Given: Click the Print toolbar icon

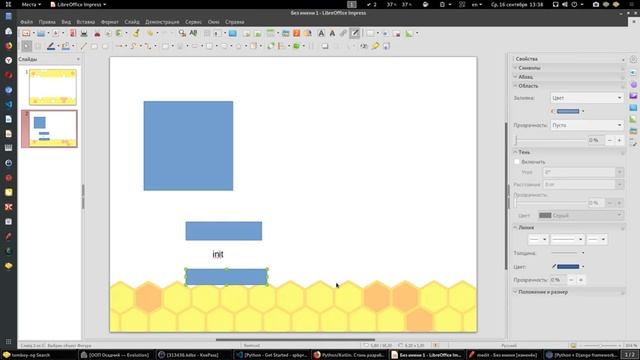Looking at the screenshot, I should [84, 33].
